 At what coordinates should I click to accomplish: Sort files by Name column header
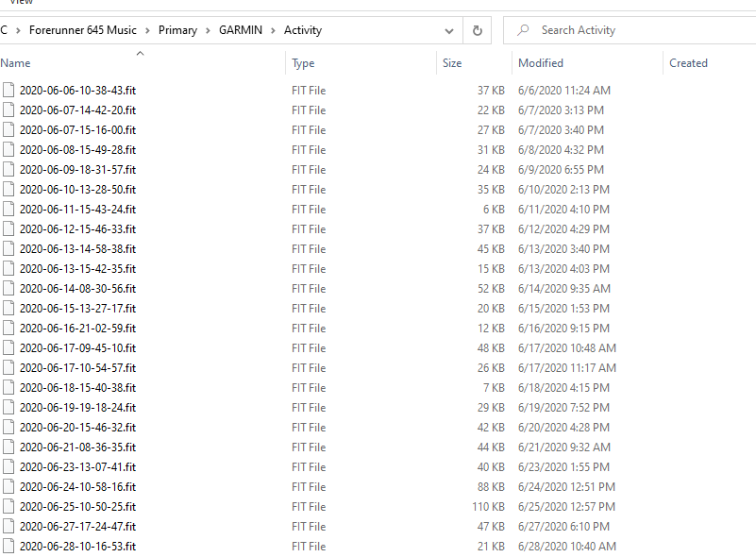16,63
